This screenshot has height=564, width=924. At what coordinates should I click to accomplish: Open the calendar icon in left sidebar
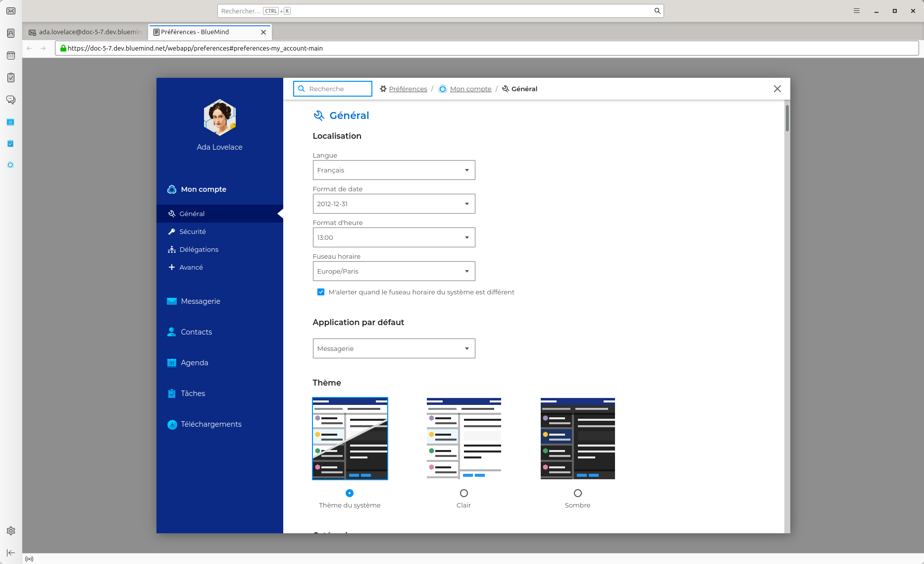(x=11, y=56)
